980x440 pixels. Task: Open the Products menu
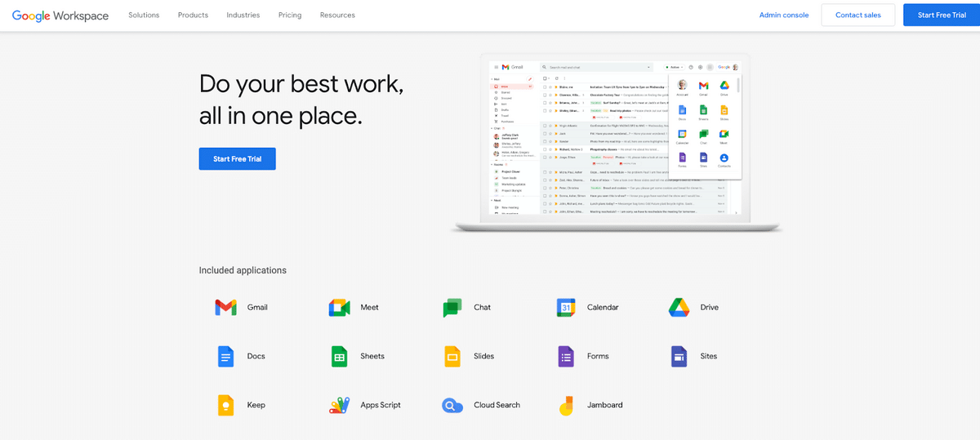coord(193,16)
